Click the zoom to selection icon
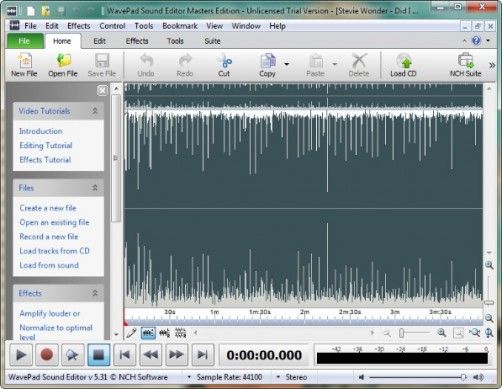Screen dimensions: 502x389 tap(459, 333)
